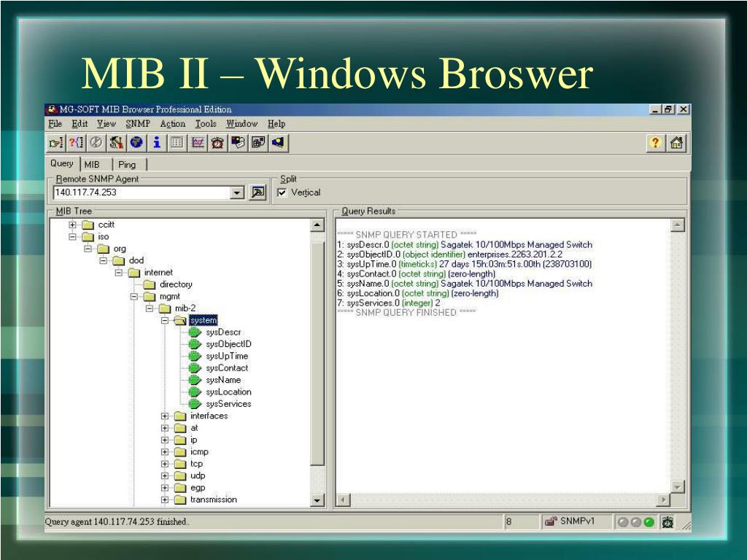The width and height of the screenshot is (747, 560).
Task: Click the pointing-hand contact agent toolbar icon
Action: click(56, 142)
